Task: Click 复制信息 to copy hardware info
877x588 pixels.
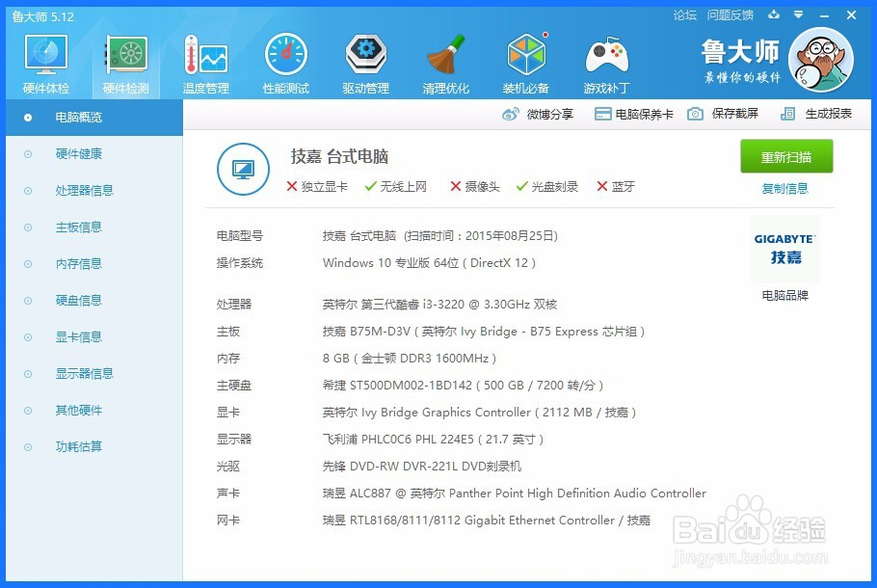Action: (x=784, y=188)
